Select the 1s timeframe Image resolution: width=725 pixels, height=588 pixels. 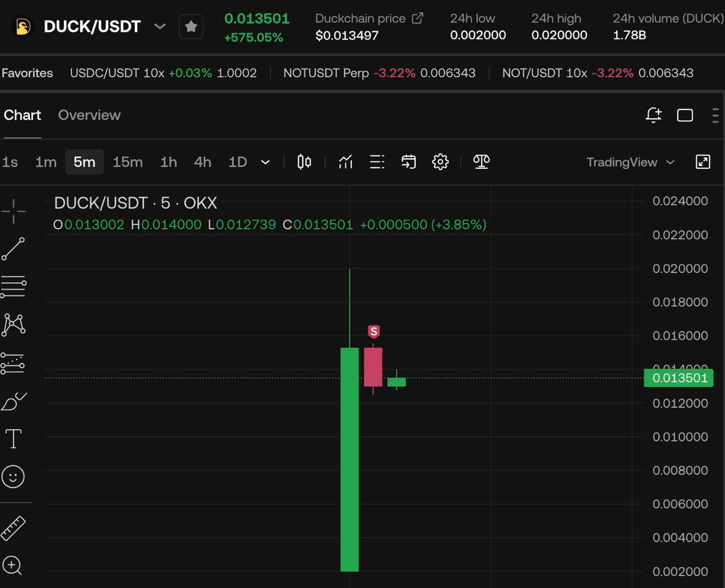click(x=10, y=162)
